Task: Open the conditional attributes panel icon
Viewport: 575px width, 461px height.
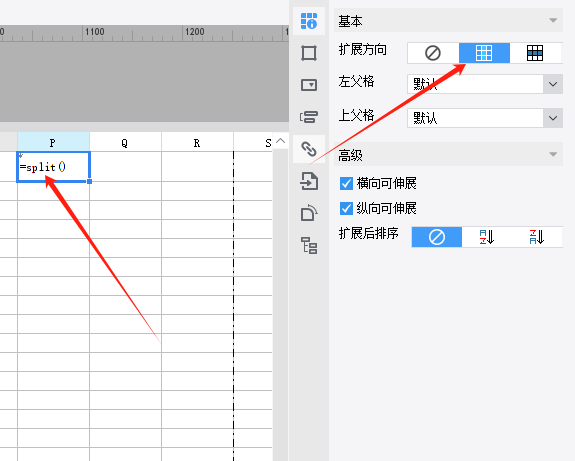Action: (309, 117)
